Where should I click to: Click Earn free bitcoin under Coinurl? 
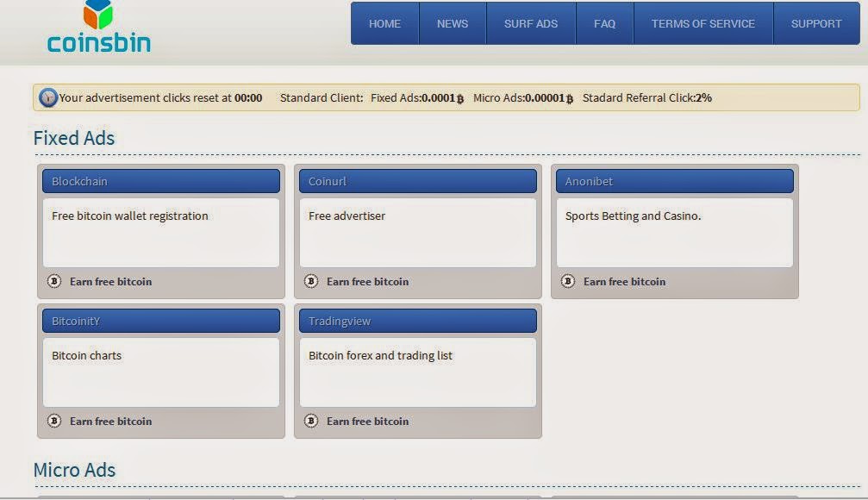367,281
